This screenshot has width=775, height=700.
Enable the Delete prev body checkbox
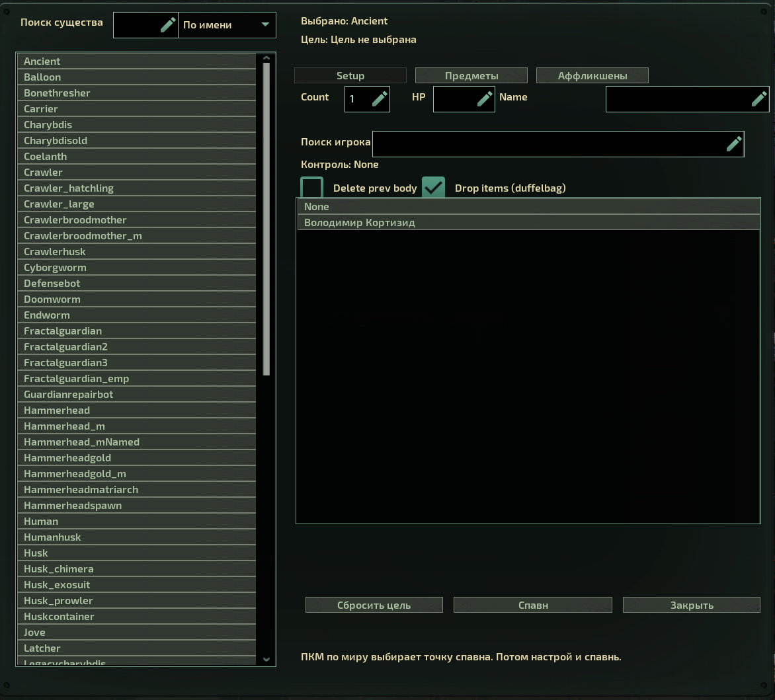[x=312, y=188]
